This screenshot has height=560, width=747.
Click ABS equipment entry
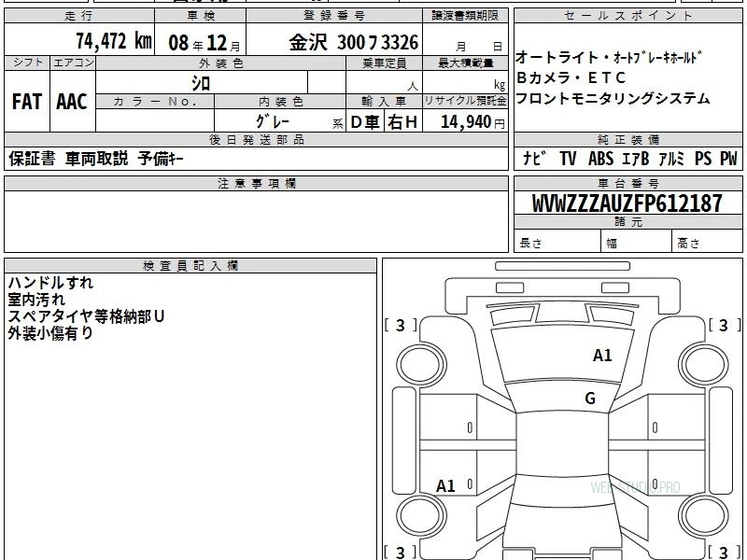[x=600, y=158]
